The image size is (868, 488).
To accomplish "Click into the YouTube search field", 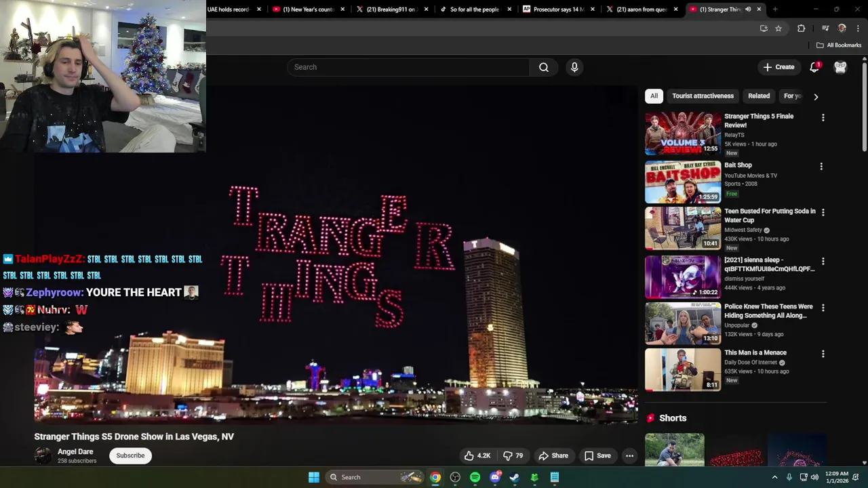I will [x=409, y=67].
